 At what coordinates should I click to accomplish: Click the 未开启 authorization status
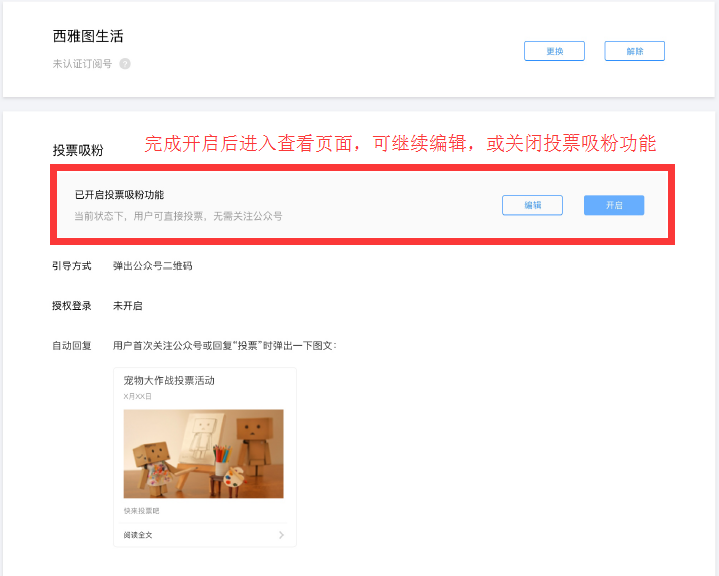[x=127, y=306]
